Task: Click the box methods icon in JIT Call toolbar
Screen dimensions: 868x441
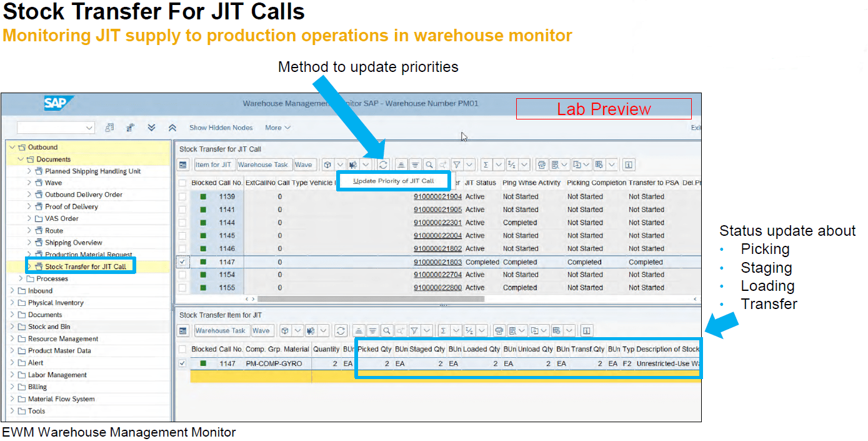Action: tap(327, 165)
